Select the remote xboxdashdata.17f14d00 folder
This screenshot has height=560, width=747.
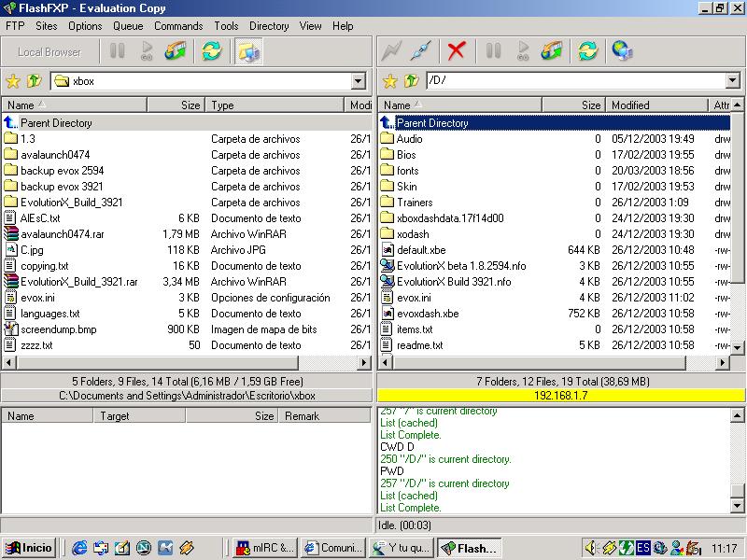[x=450, y=218]
